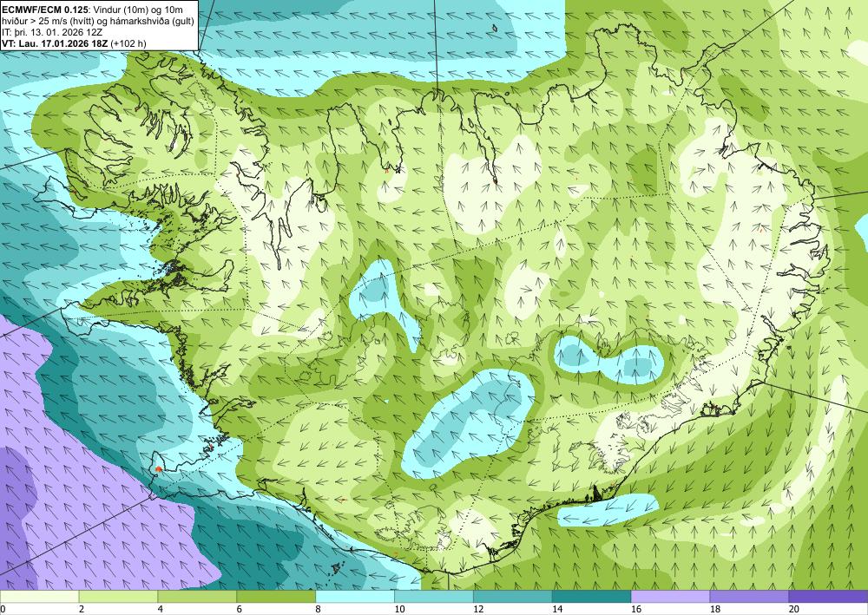Click the 18–20 m/s purple legend swatch
Screen dimensions: 868x615
(749, 597)
